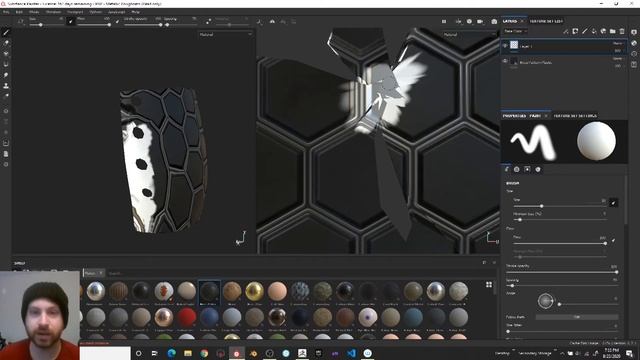Open the Mode menu

tap(34, 12)
